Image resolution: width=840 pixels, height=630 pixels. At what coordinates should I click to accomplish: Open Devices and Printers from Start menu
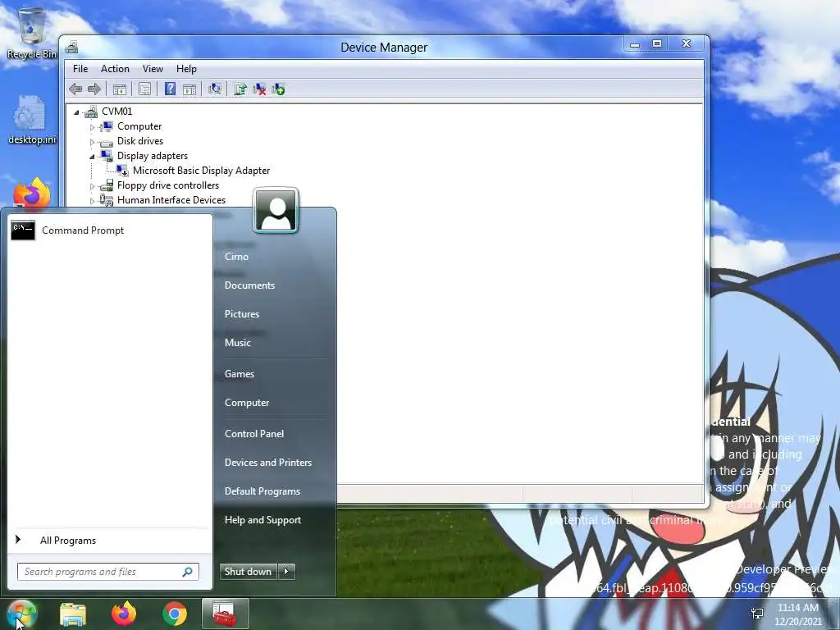(268, 463)
